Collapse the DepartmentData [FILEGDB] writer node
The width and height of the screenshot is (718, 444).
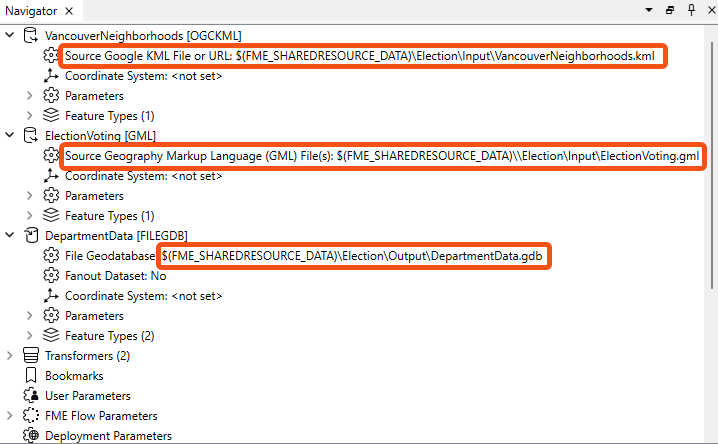tap(10, 235)
